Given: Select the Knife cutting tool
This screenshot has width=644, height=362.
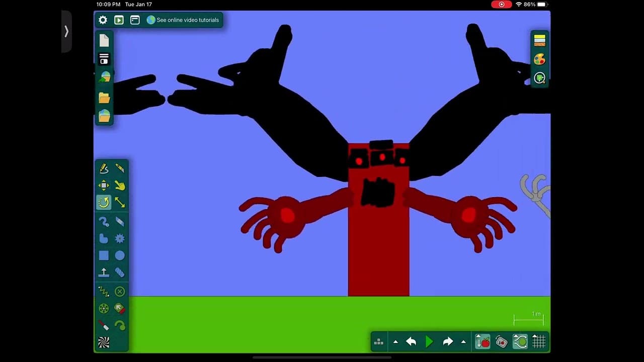Looking at the screenshot, I should (x=120, y=168).
